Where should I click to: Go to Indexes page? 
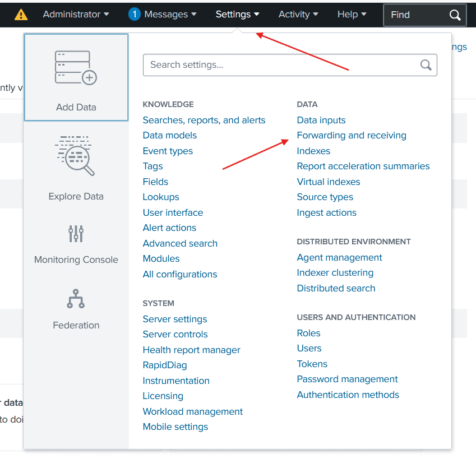click(x=313, y=151)
